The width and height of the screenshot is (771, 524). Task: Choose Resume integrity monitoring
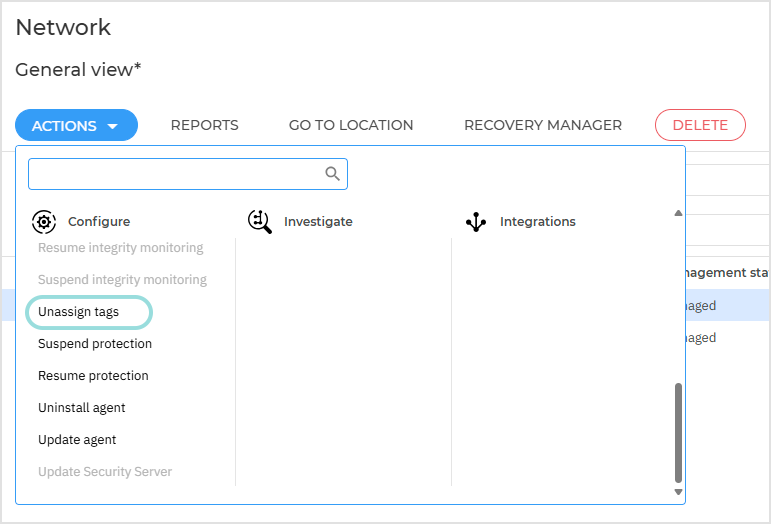tap(120, 248)
